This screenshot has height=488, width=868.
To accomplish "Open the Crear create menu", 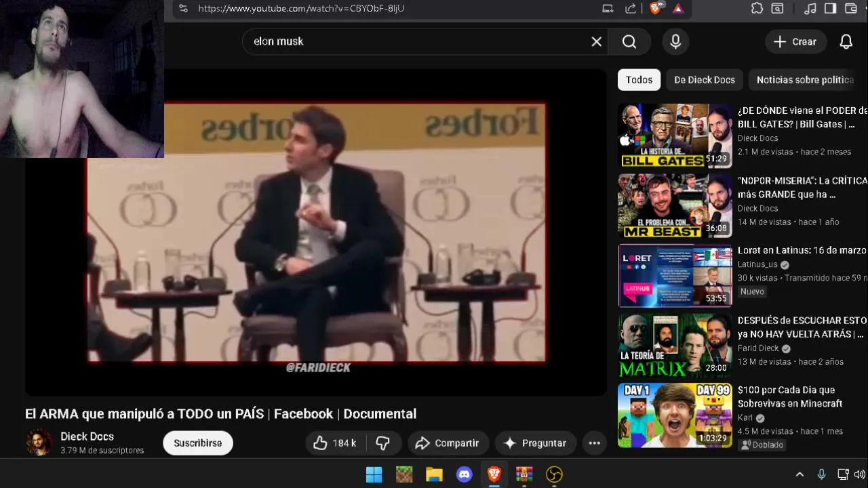I will pyautogui.click(x=796, y=42).
